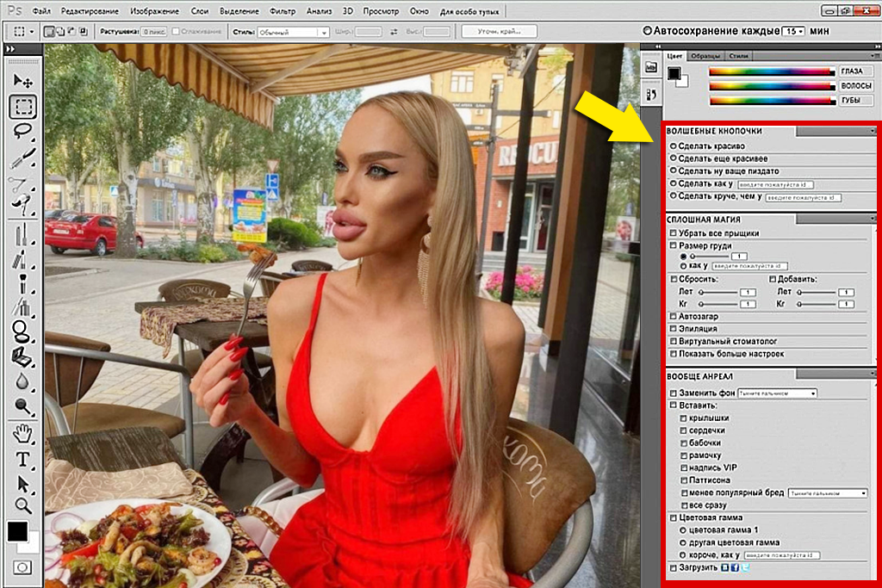Check the надпись VIP option

pyautogui.click(x=683, y=468)
